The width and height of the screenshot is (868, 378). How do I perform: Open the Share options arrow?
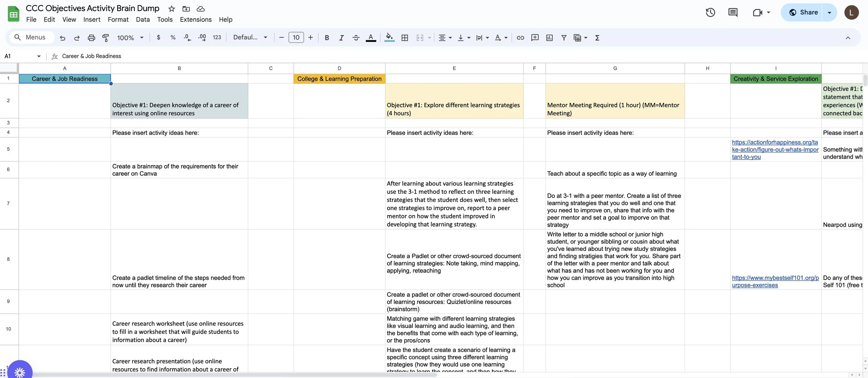click(829, 13)
